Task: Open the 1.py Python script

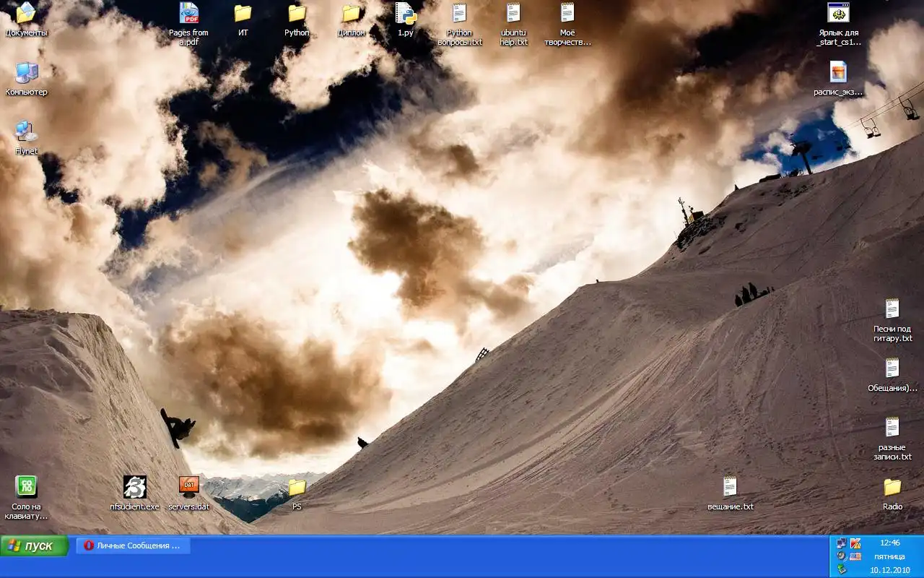Action: coord(405,14)
